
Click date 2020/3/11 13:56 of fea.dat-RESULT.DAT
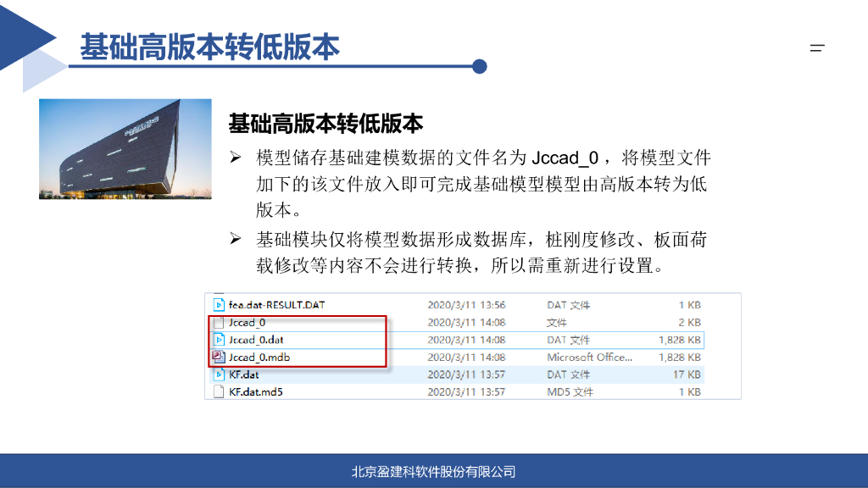(466, 305)
